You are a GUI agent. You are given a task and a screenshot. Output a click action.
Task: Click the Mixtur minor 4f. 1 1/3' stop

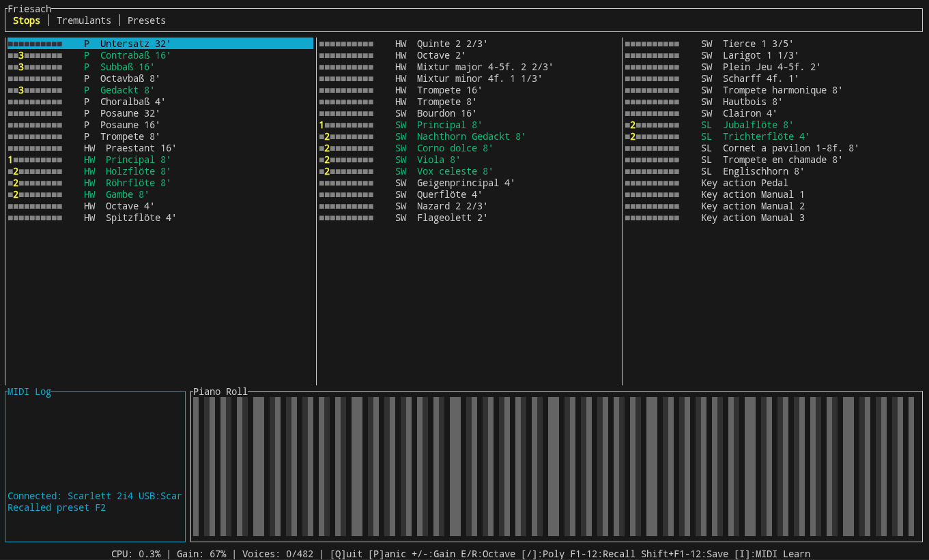[469, 78]
